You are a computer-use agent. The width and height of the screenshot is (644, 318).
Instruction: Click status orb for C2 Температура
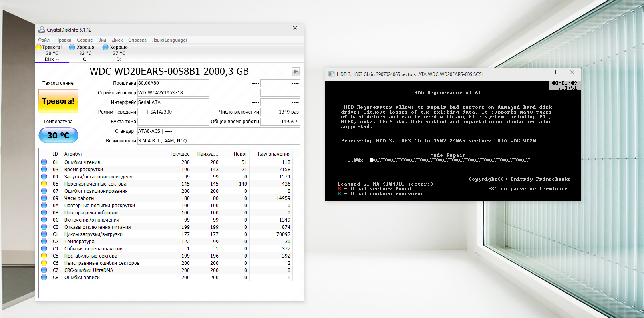[x=44, y=241]
